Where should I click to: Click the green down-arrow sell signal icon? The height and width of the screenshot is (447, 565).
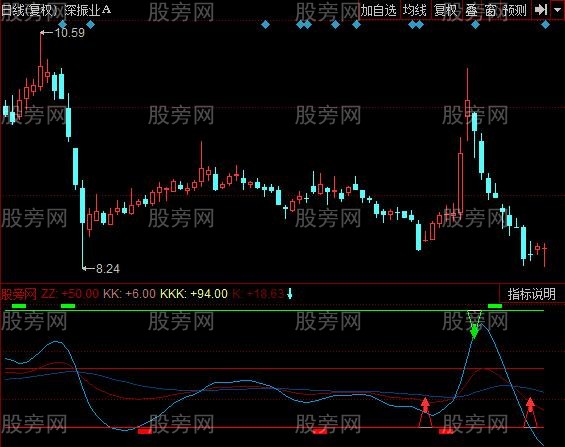tap(474, 325)
